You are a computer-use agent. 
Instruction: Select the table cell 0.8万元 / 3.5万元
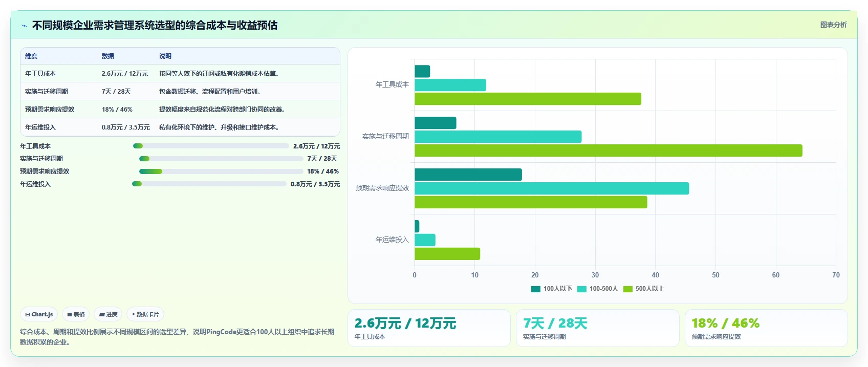point(126,127)
